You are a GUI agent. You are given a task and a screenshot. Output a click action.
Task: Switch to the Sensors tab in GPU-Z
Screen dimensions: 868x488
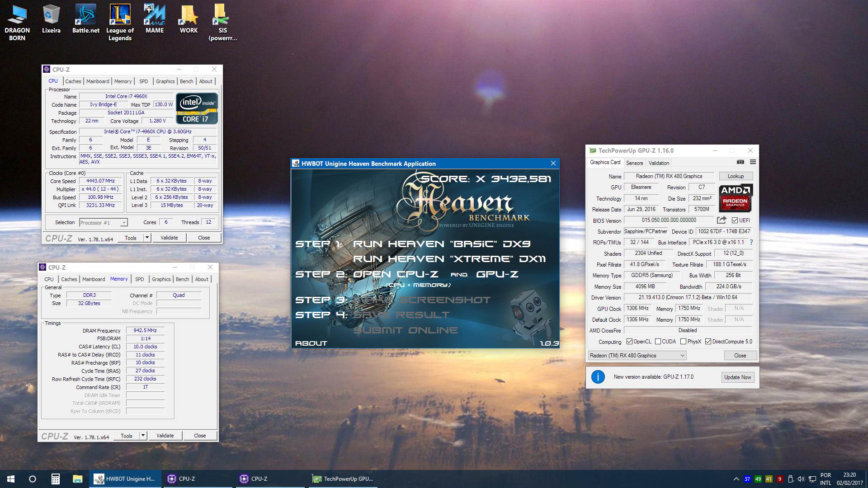pyautogui.click(x=634, y=163)
